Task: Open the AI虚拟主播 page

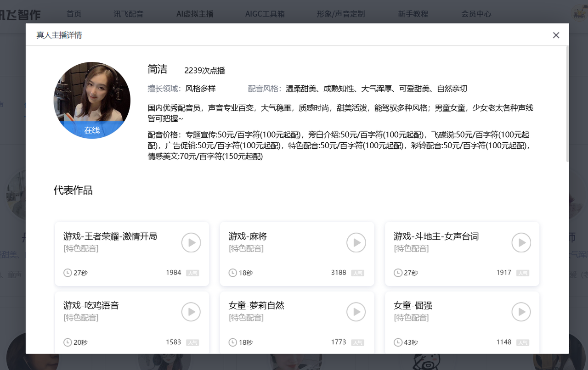Action: [x=195, y=14]
